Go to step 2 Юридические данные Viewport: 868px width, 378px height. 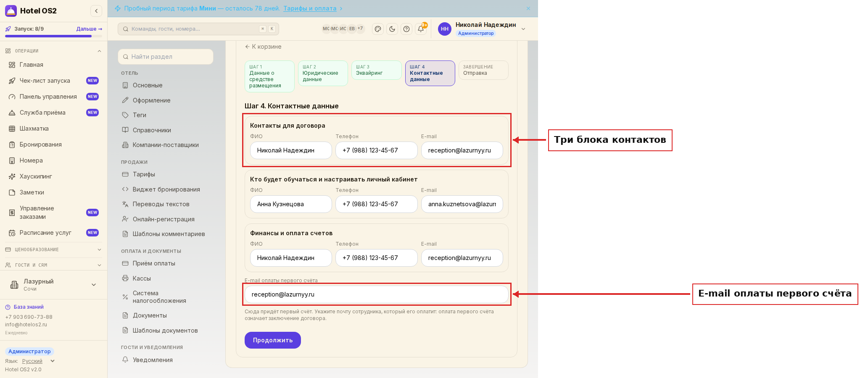323,73
